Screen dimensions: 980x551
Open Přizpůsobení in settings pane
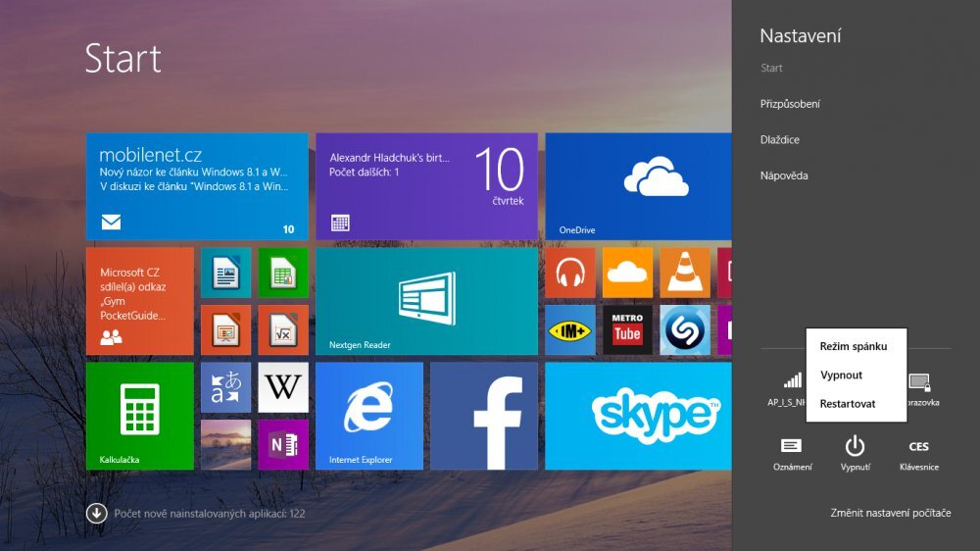click(790, 104)
